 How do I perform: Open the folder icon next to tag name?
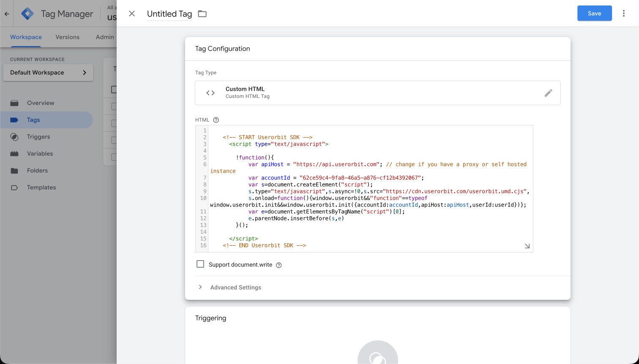click(x=202, y=14)
